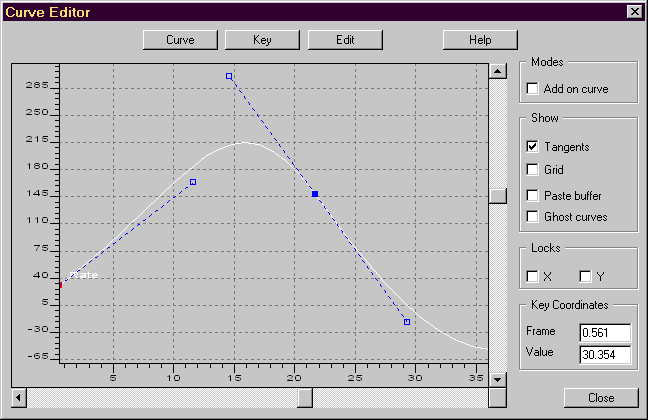This screenshot has height=420, width=648.
Task: Click the Value input field
Action: point(605,354)
